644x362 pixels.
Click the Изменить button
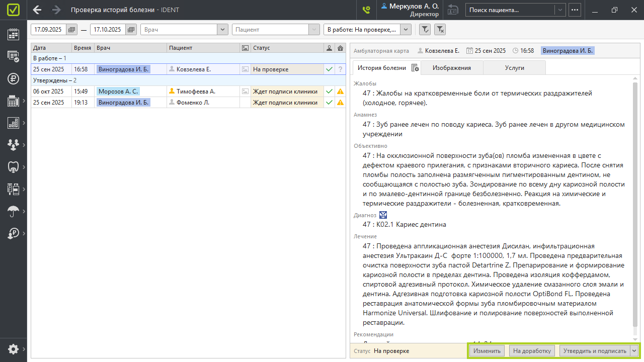click(487, 351)
